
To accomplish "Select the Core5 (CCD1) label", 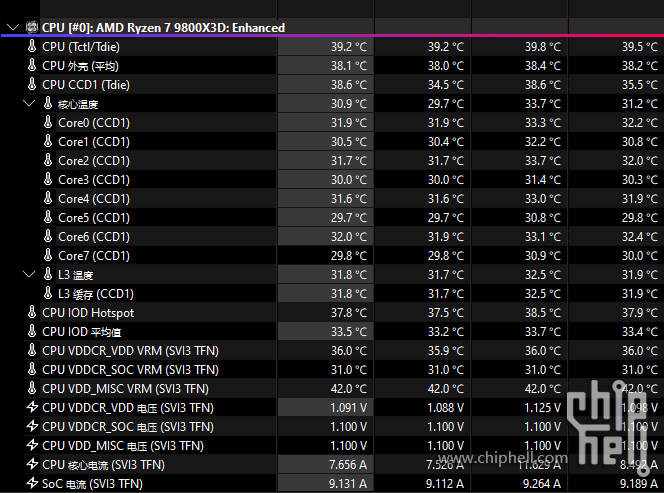I will [x=94, y=218].
